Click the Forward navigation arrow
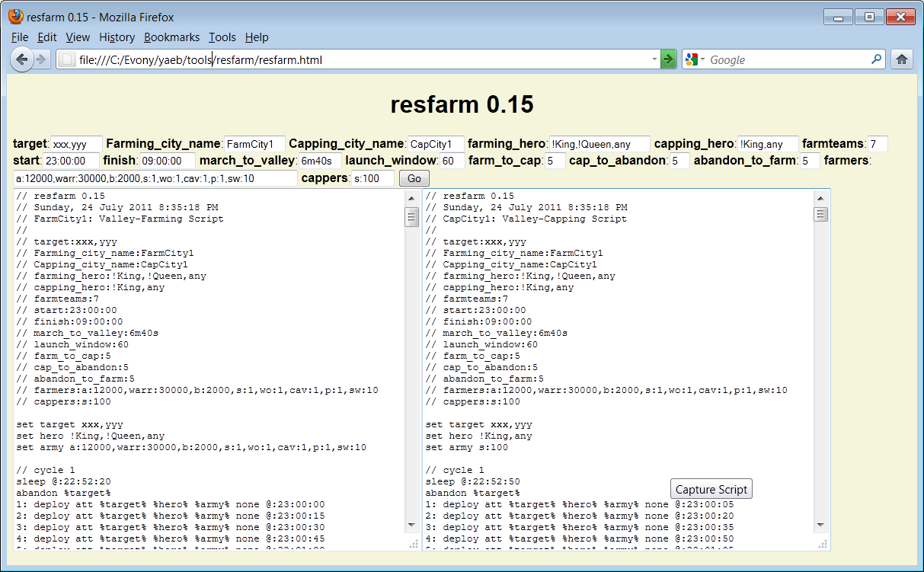This screenshot has width=924, height=572. 42,59
